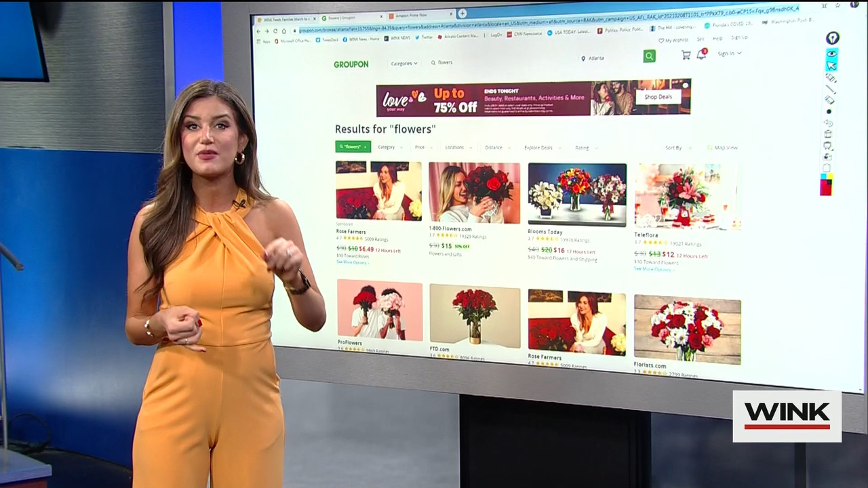This screenshot has width=868, height=488.
Task: Click the Atlanta location pin field
Action: coord(609,58)
